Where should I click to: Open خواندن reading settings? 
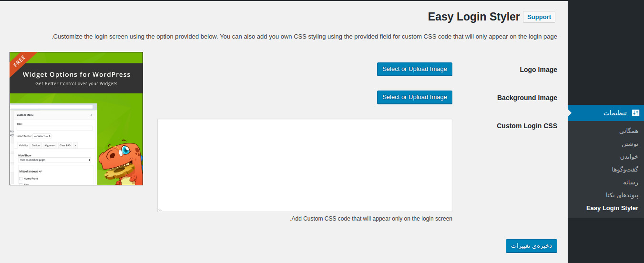(629, 157)
